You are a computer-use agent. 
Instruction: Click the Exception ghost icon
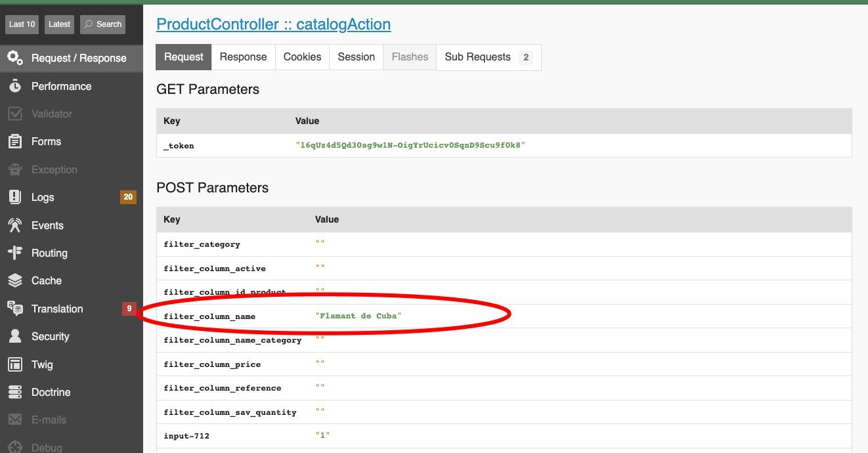click(x=15, y=169)
